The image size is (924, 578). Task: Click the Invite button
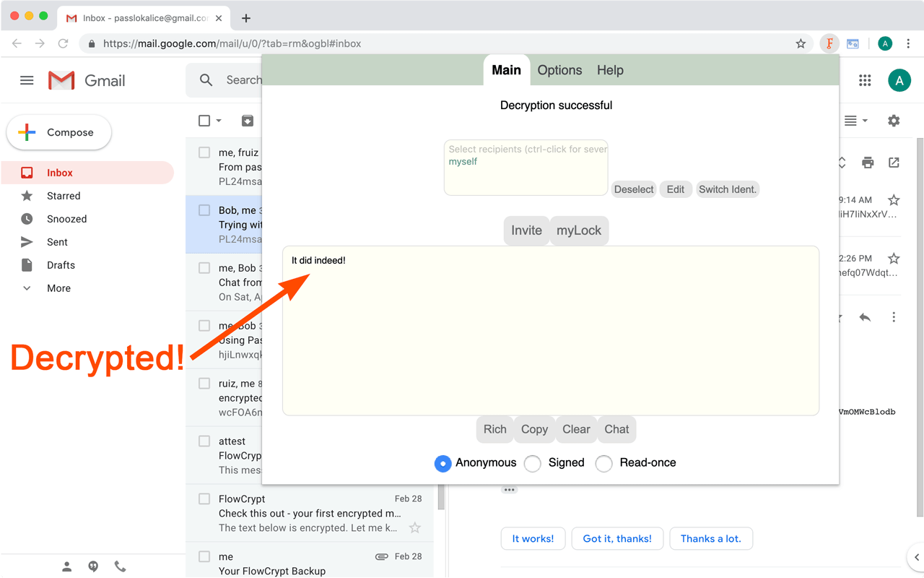coord(526,230)
